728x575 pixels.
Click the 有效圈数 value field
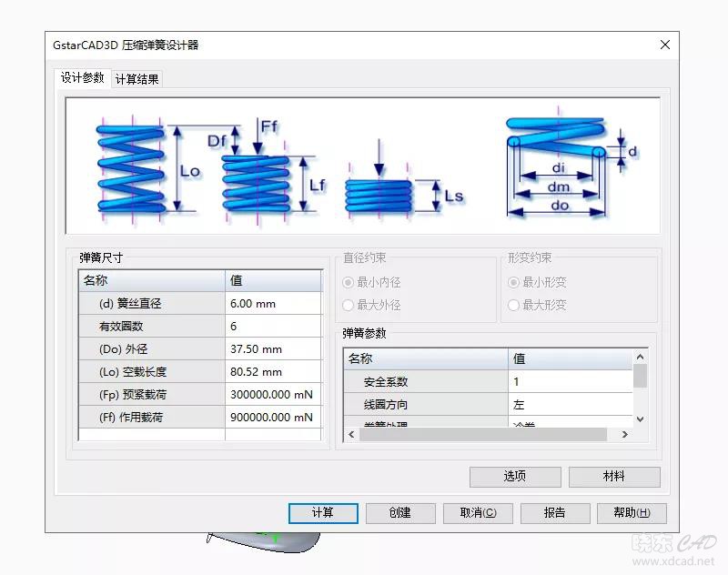273,327
